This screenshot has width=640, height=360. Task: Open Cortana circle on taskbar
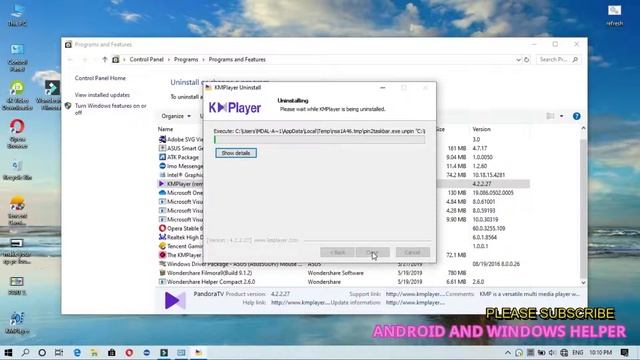42,352
